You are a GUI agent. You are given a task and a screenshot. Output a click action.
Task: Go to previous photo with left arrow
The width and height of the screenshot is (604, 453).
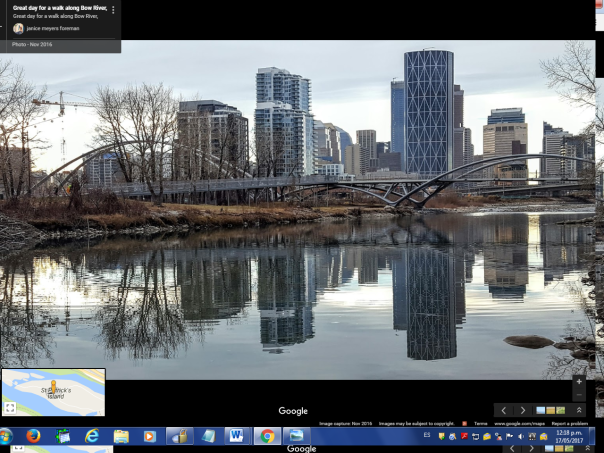point(504,410)
